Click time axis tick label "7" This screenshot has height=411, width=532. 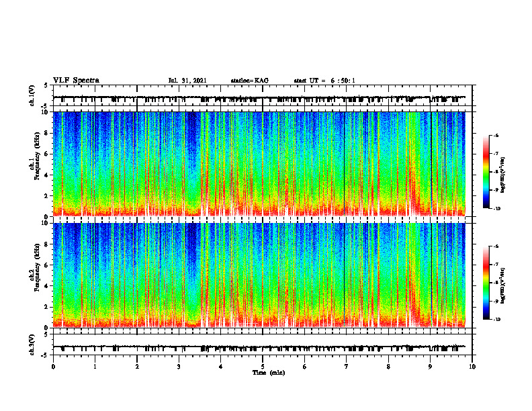pos(347,367)
